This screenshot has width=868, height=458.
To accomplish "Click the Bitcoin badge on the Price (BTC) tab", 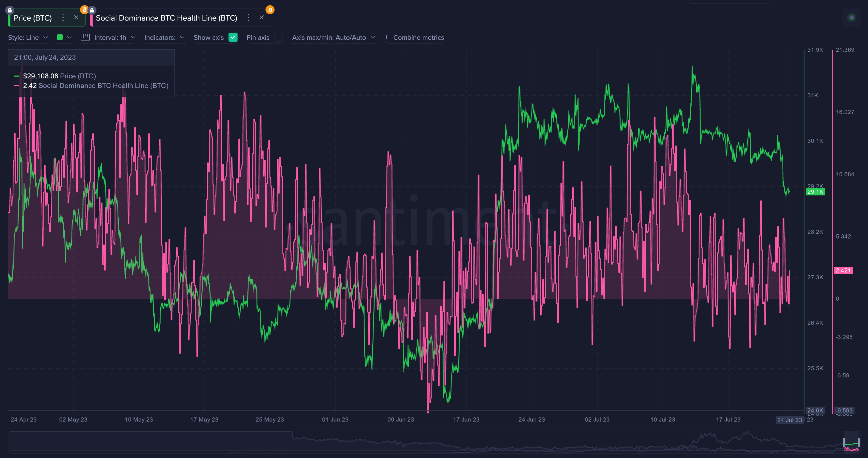I will 84,9.
